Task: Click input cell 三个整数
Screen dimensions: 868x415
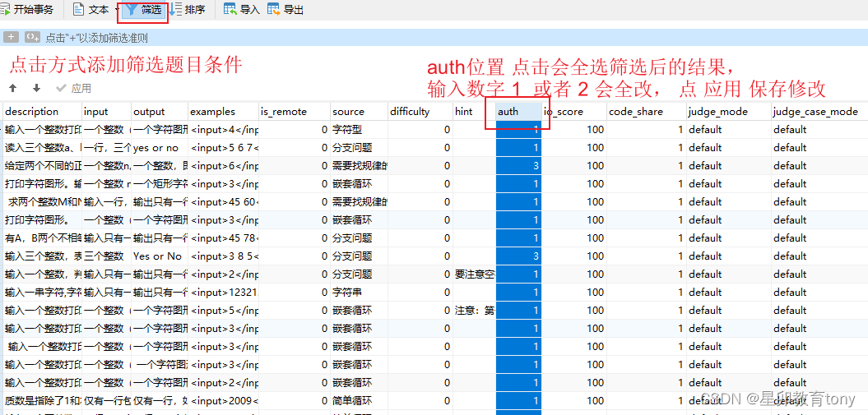Action: (107, 256)
